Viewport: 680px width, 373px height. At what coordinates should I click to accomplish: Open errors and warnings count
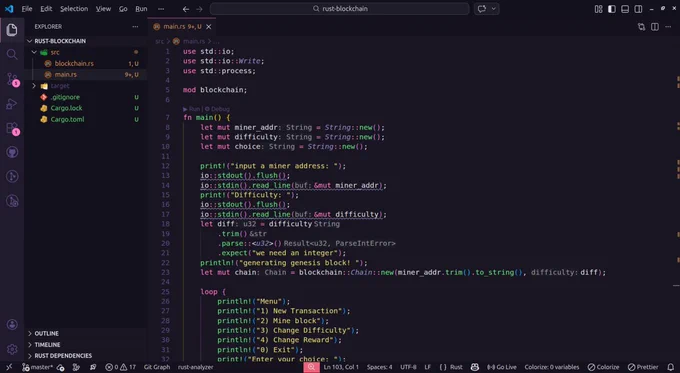pyautogui.click(x=121, y=367)
